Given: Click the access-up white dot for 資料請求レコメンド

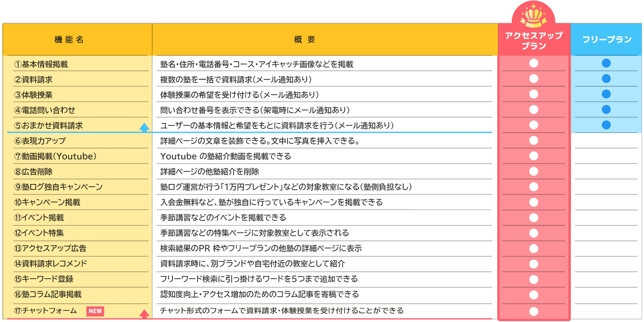Looking at the screenshot, I should click(x=534, y=264).
